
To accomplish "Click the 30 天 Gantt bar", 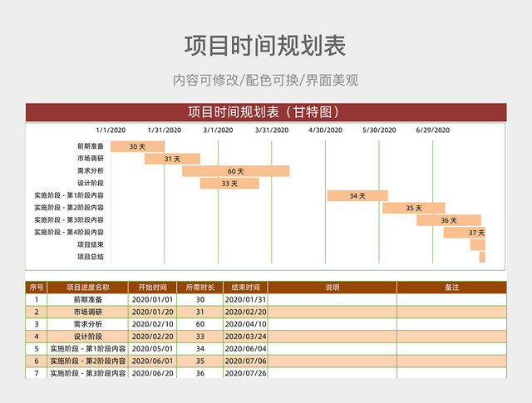I will [137, 146].
